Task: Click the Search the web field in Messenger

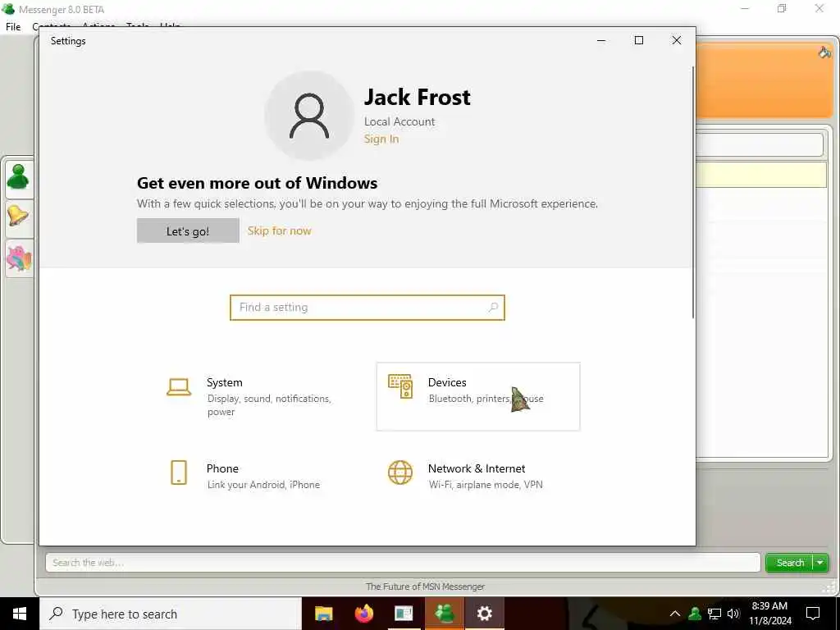Action: tap(403, 563)
